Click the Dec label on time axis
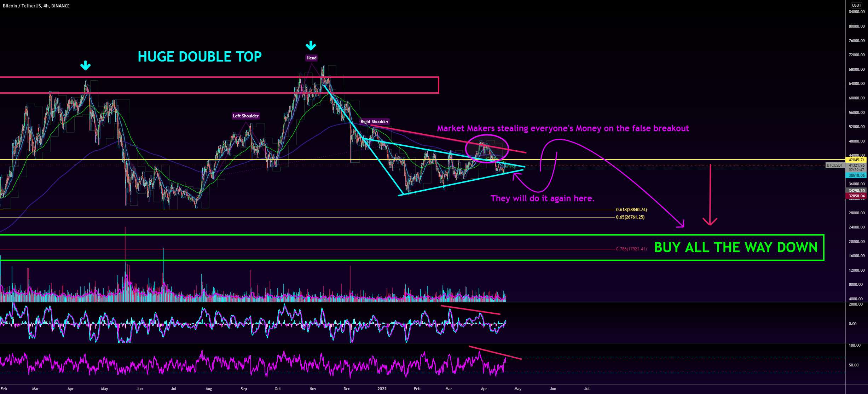 pyautogui.click(x=347, y=389)
